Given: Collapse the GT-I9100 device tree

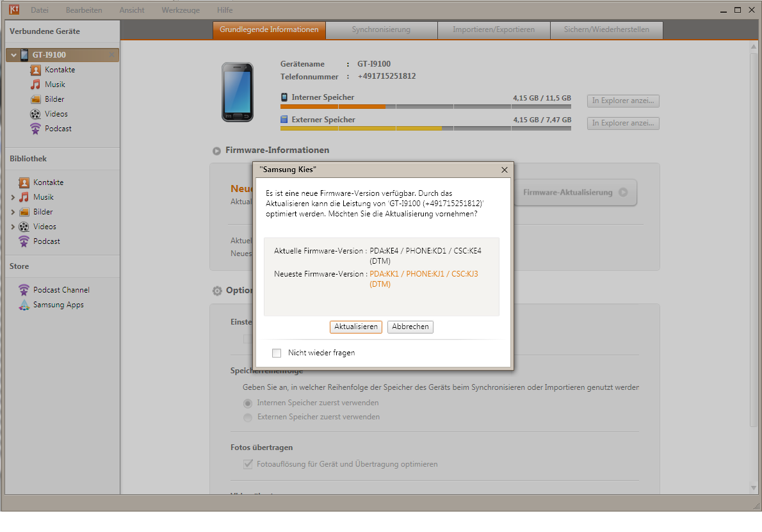Looking at the screenshot, I should coord(13,55).
